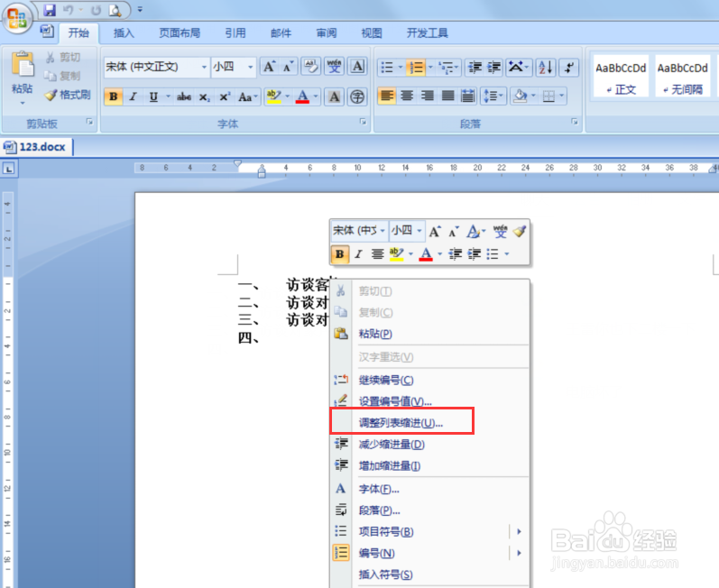The image size is (719, 588).
Task: Select the 无间隔 style
Action: 683,76
